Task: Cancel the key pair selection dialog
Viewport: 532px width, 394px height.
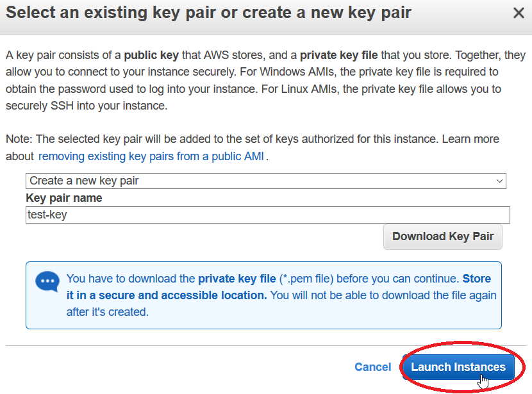Action: (372, 367)
